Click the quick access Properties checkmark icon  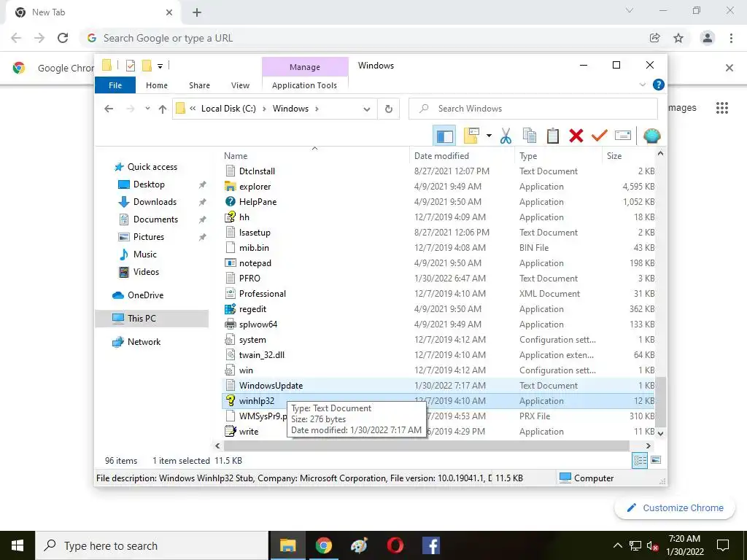pos(130,66)
